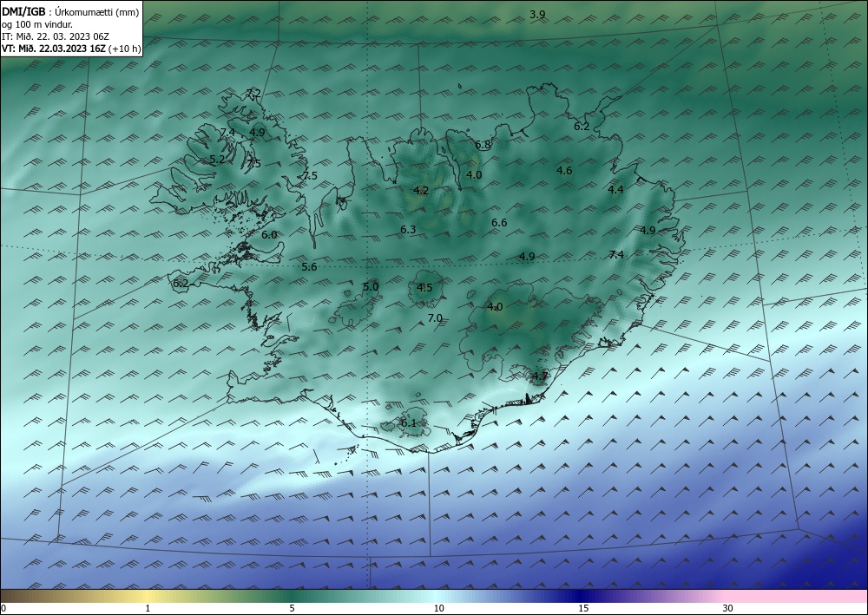Select the 5.6 value label
The height and width of the screenshot is (615, 868).
click(310, 267)
